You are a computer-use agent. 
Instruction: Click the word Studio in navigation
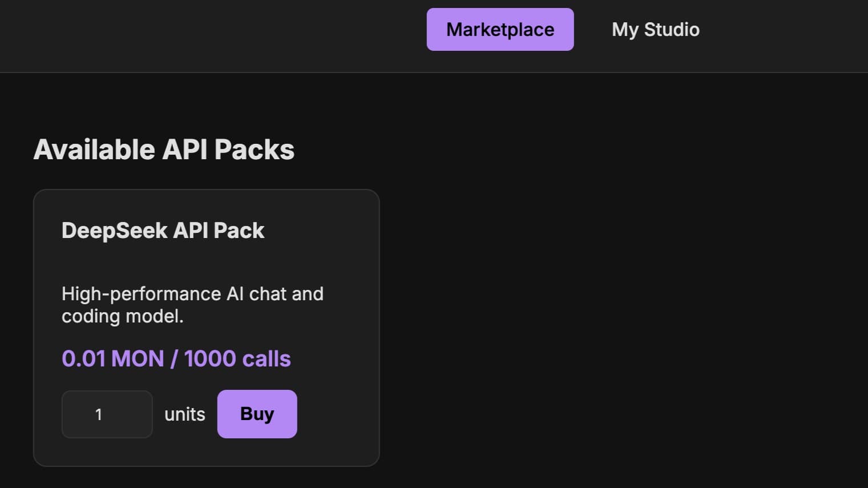[671, 30]
